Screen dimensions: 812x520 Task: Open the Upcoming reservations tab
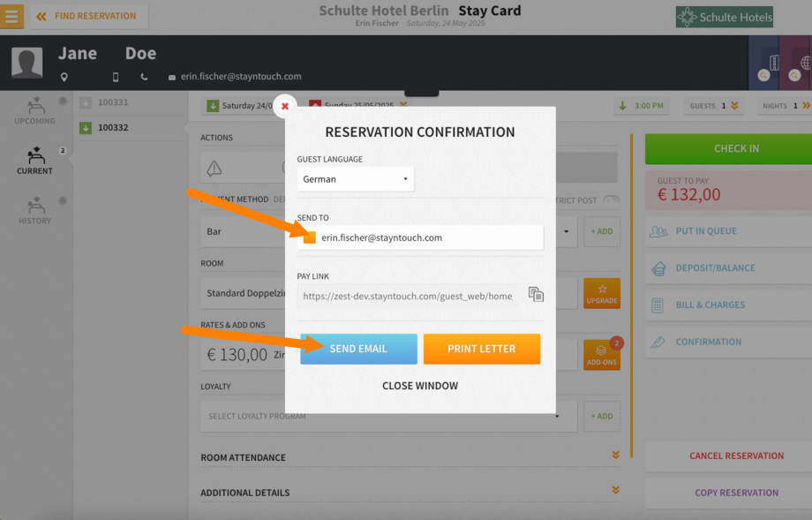click(x=34, y=111)
